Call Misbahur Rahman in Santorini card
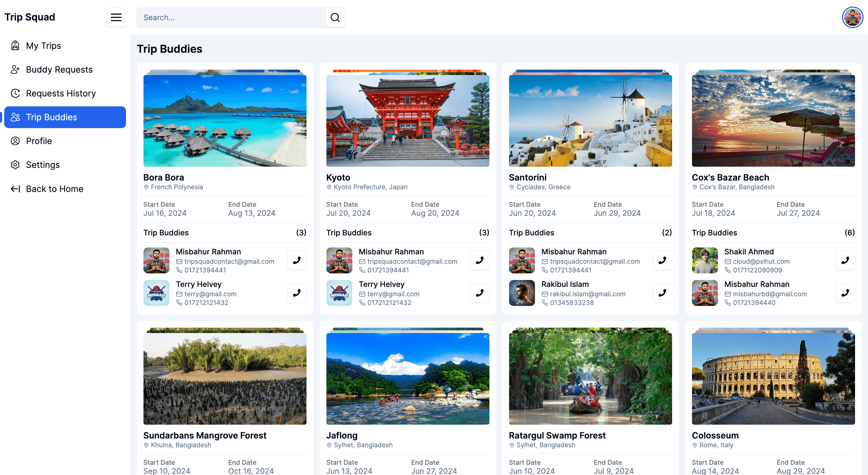 click(x=662, y=260)
